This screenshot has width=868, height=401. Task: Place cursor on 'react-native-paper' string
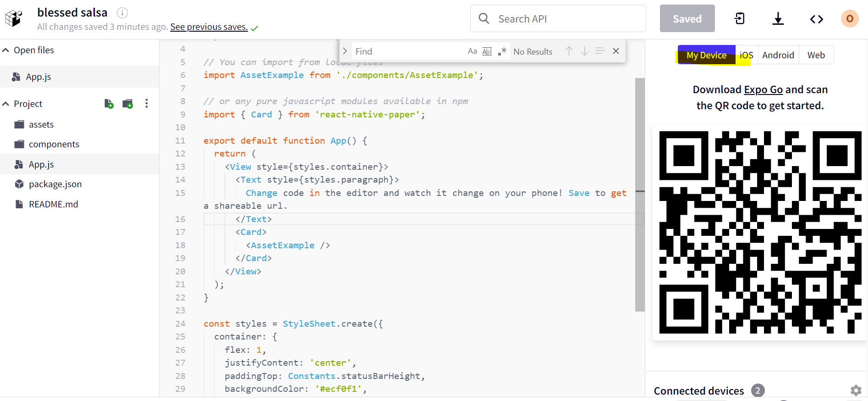367,115
